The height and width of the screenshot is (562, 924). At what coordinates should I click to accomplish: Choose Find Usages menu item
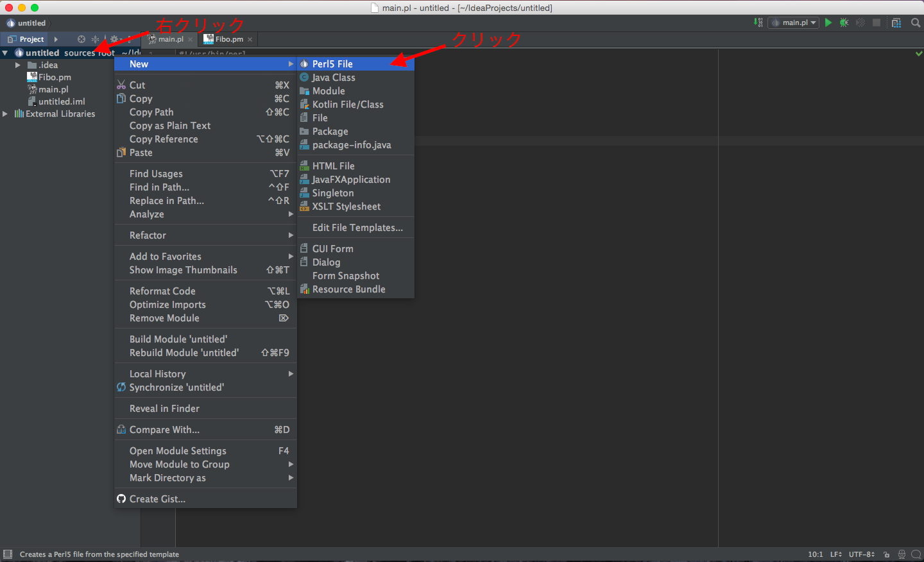(205, 174)
